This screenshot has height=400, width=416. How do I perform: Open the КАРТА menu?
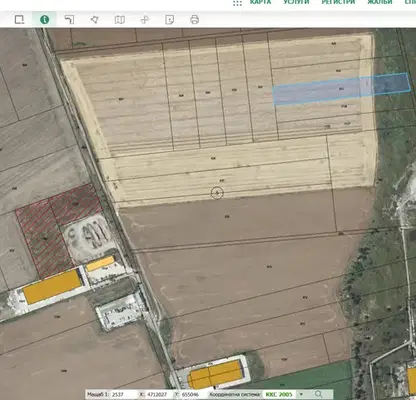[x=261, y=2]
